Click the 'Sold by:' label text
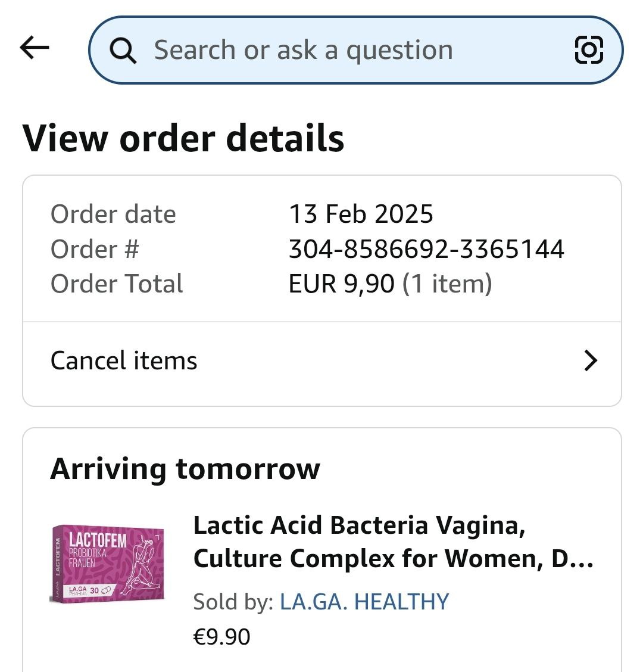Image resolution: width=643 pixels, height=672 pixels. click(x=233, y=602)
